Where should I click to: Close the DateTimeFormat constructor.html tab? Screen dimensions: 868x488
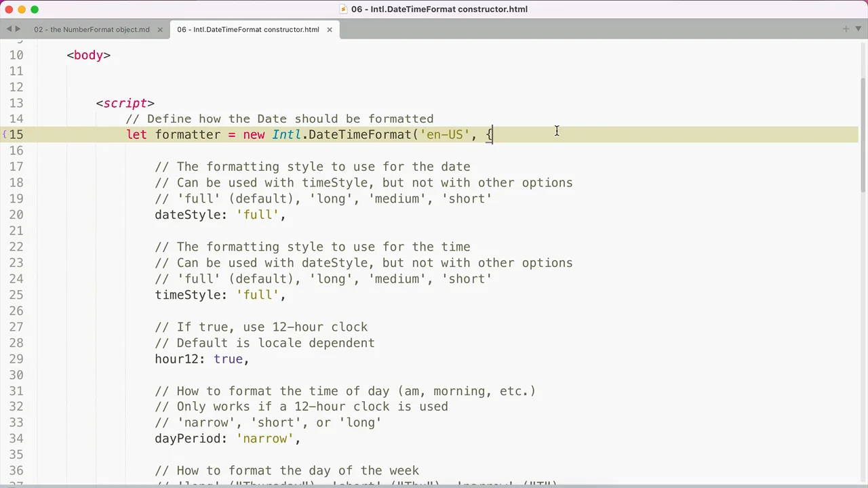tap(330, 30)
